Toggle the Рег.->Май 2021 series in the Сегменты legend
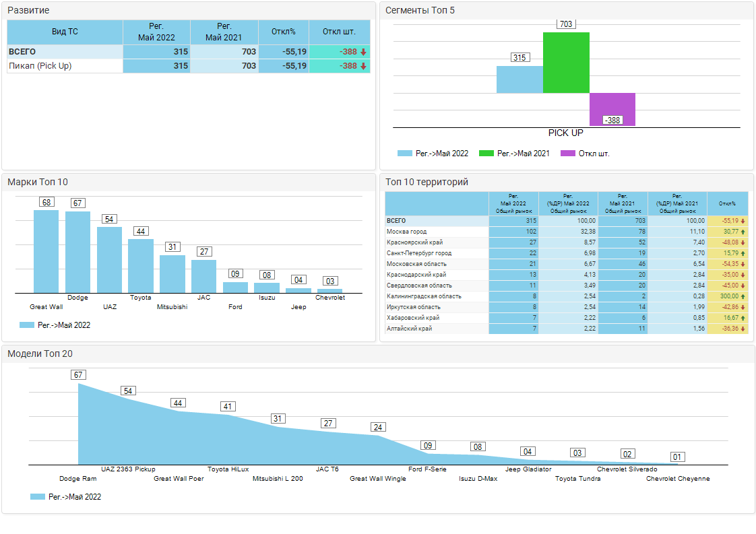 [514, 154]
